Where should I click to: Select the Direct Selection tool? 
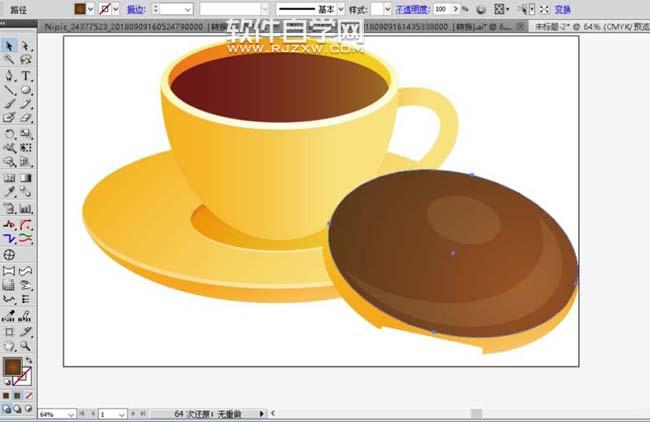[26, 46]
